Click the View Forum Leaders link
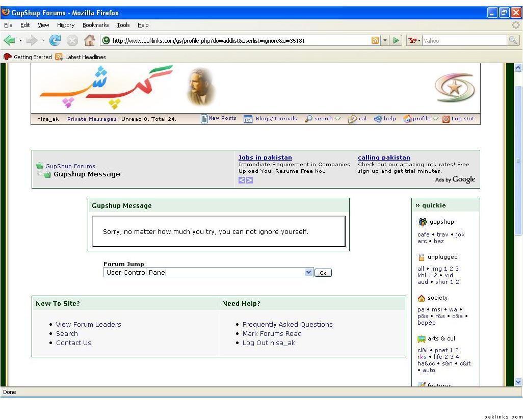This screenshot has height=420, width=523. point(88,325)
